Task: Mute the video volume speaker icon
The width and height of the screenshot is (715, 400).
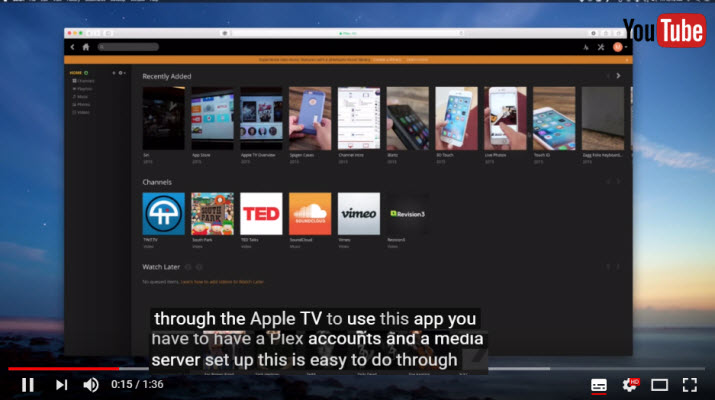Action: tap(91, 385)
